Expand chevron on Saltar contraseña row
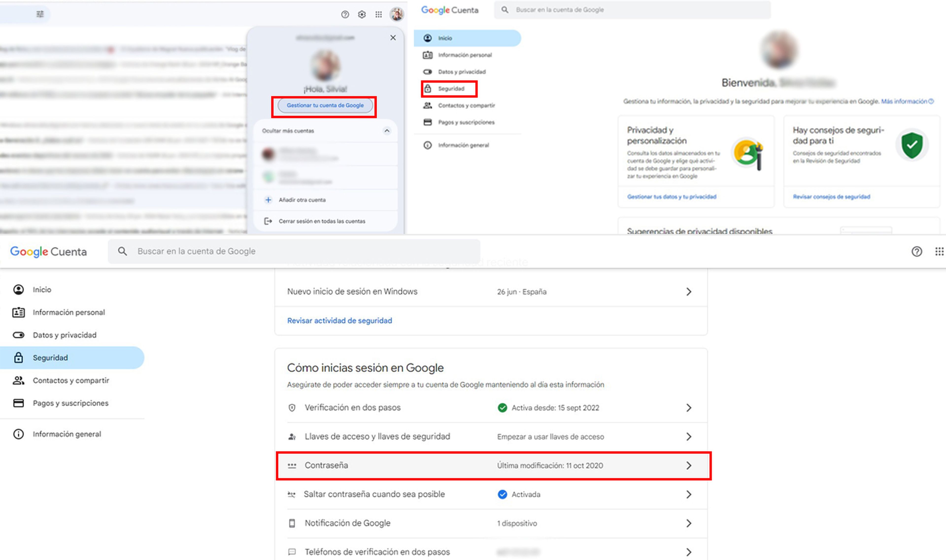 click(689, 494)
